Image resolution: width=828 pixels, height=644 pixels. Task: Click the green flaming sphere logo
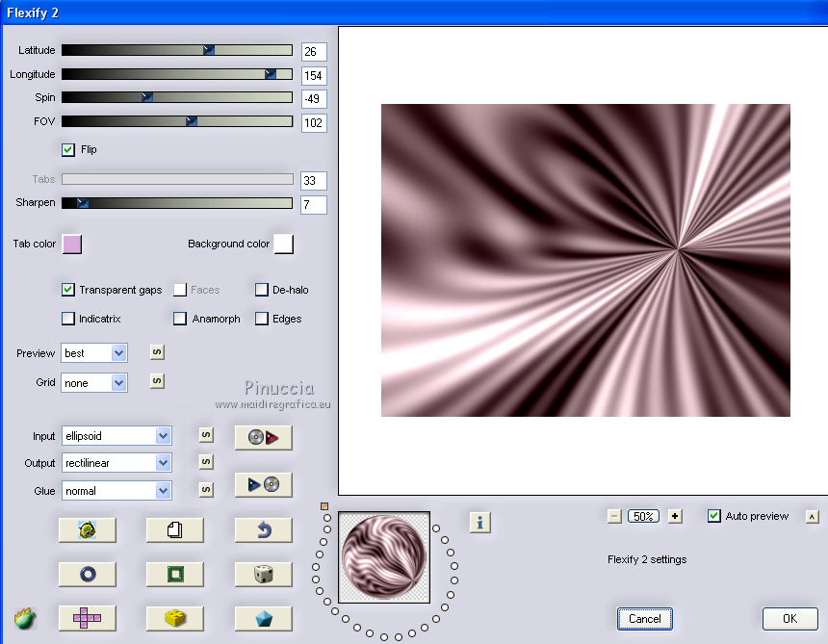click(x=25, y=618)
